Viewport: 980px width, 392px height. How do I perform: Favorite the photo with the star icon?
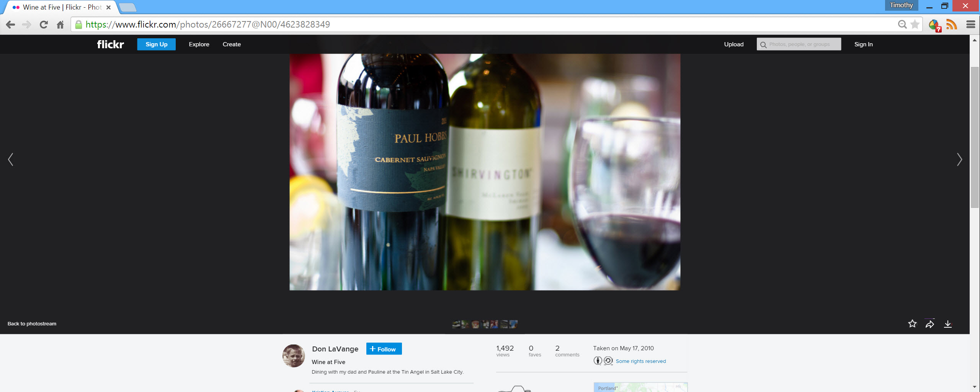pyautogui.click(x=912, y=324)
